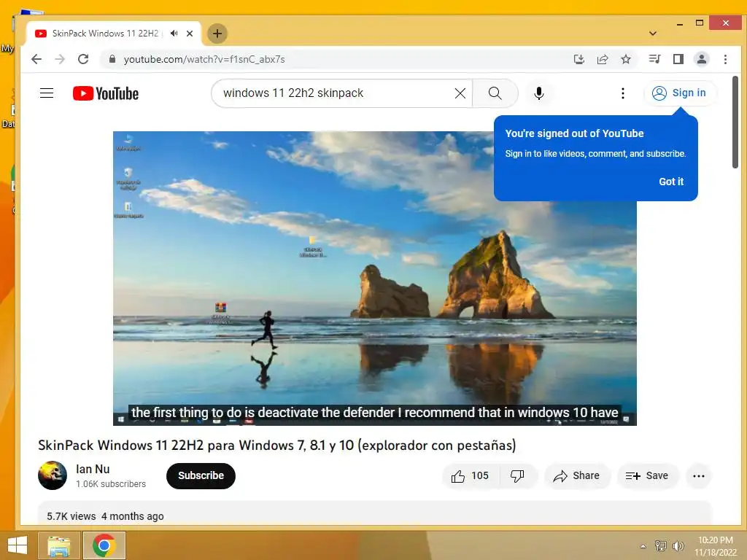The width and height of the screenshot is (747, 560).
Task: Save the video to a playlist
Action: point(647,475)
